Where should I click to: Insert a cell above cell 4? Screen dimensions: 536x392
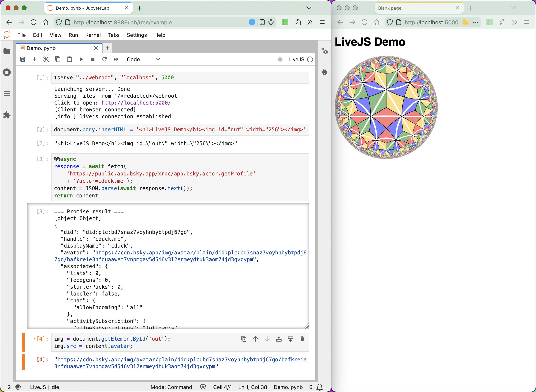[x=279, y=339]
